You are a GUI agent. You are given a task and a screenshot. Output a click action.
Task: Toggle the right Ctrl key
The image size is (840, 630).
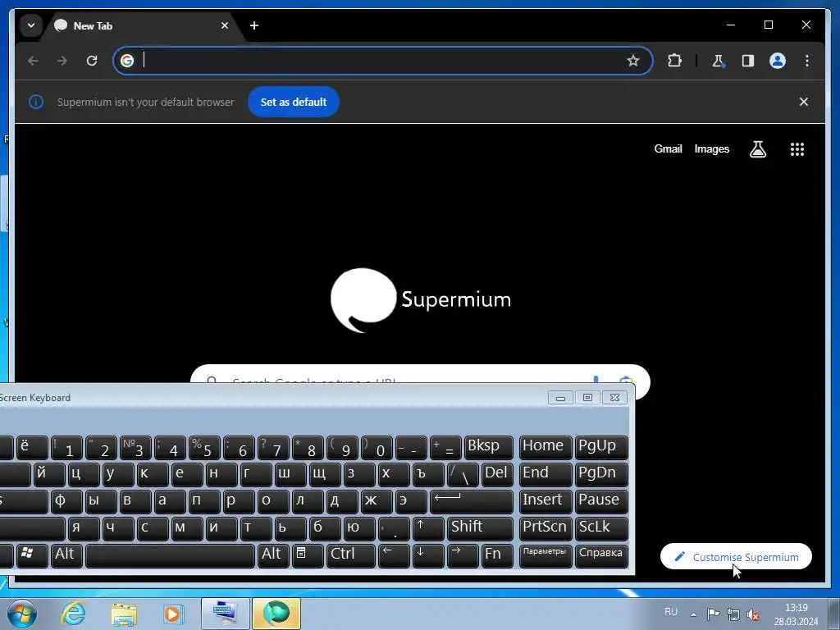point(351,555)
